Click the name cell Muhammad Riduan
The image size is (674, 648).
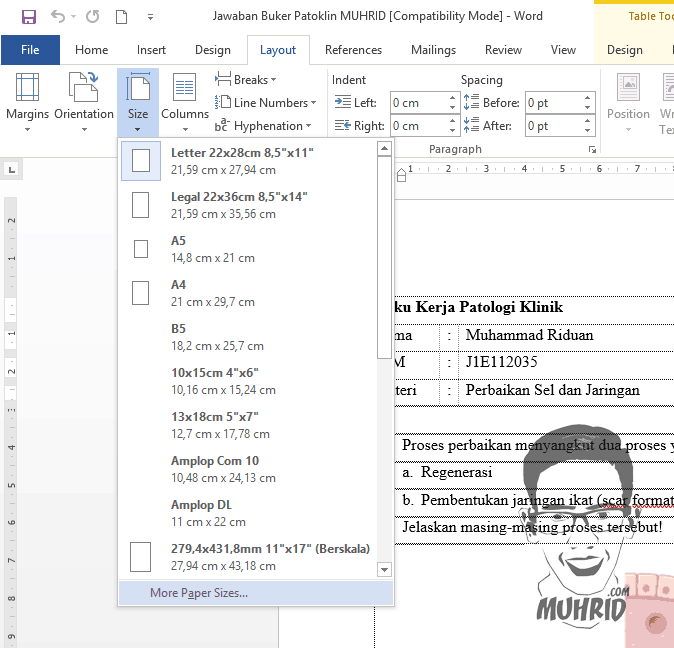(529, 335)
